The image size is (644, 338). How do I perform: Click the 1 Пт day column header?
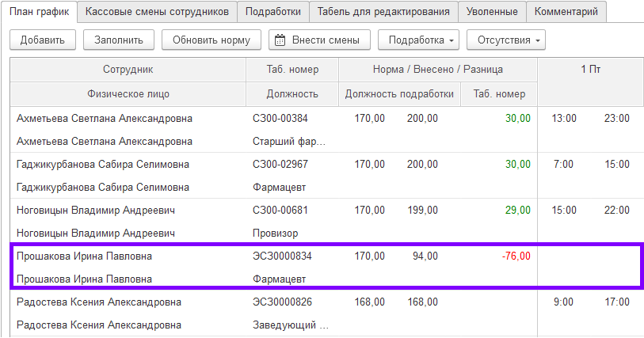click(590, 70)
